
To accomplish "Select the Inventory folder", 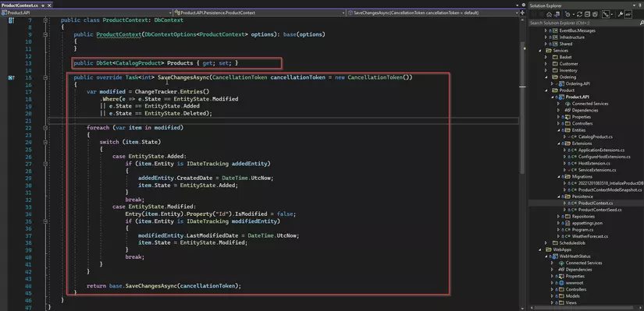I will [568, 71].
